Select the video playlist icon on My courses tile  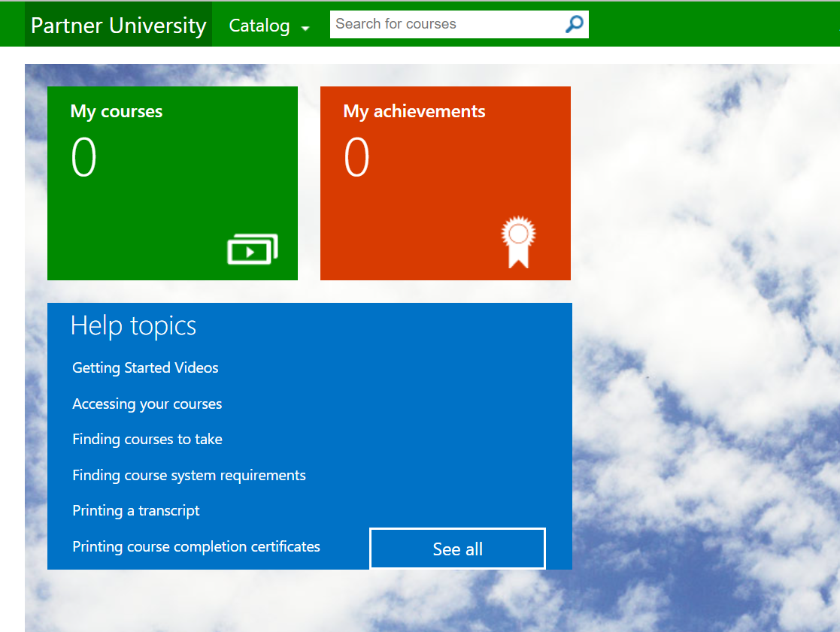[252, 249]
